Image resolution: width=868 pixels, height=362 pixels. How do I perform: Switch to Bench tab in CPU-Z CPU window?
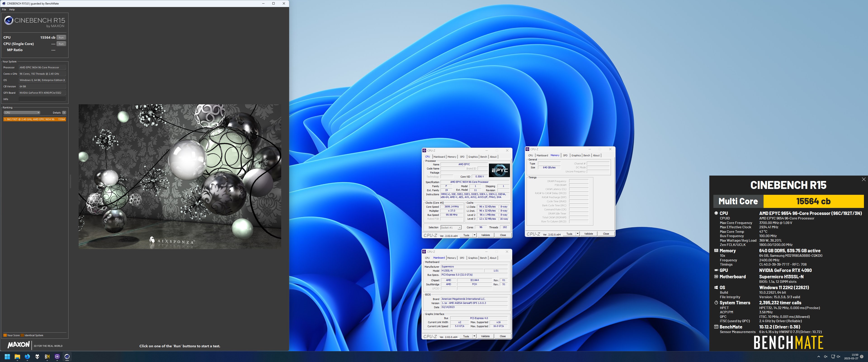[x=484, y=157]
